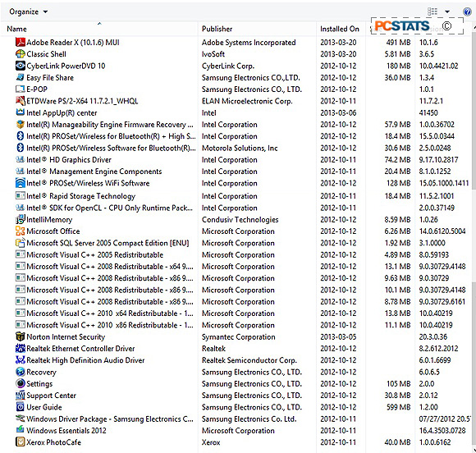Expand the view options dropdown arrow
The width and height of the screenshot is (476, 453).
tap(447, 11)
